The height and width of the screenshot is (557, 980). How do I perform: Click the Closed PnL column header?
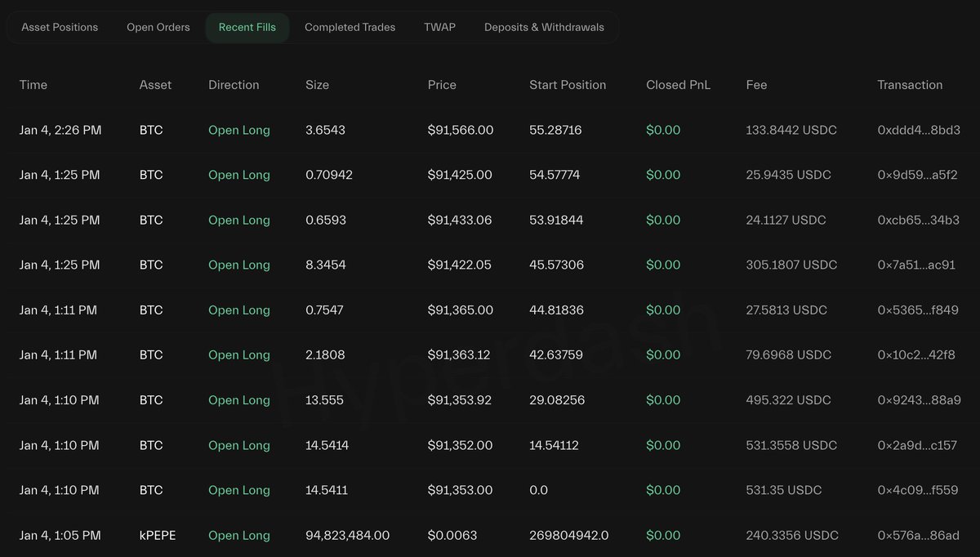678,85
